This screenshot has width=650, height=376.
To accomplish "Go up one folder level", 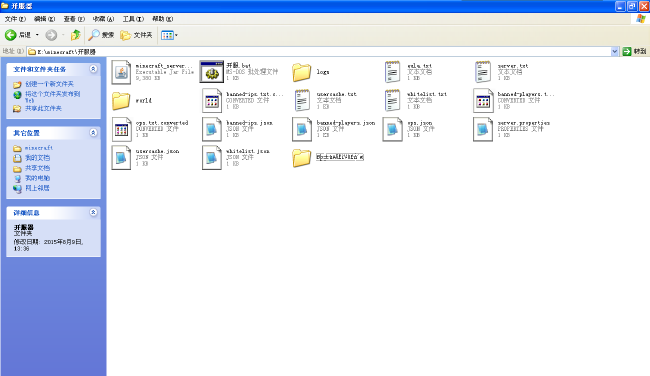I will [x=75, y=35].
